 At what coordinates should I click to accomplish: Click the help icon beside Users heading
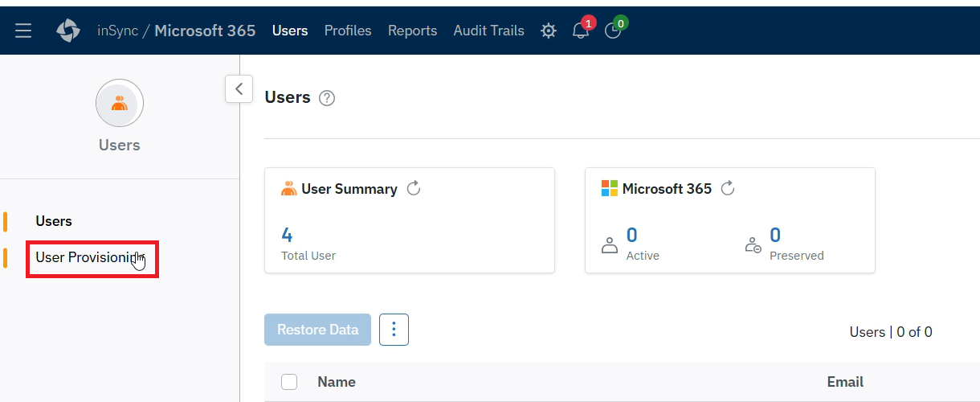click(327, 98)
